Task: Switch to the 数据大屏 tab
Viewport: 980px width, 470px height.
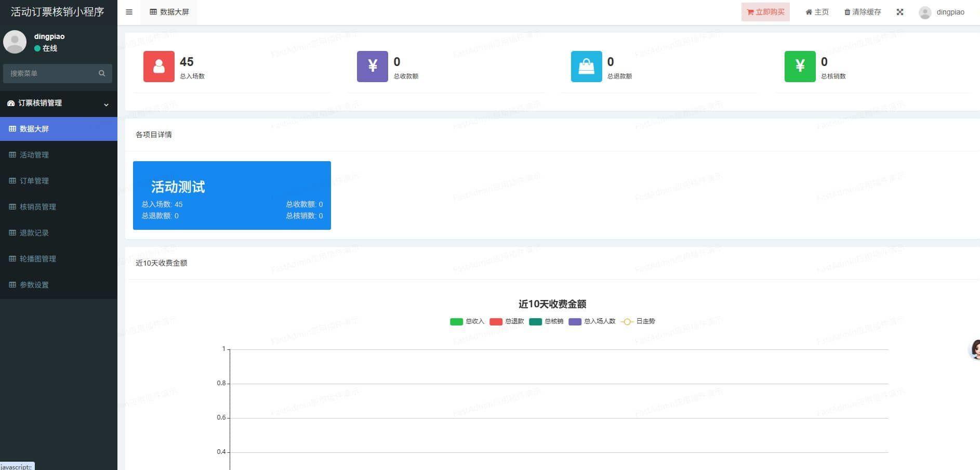Action: tap(169, 12)
